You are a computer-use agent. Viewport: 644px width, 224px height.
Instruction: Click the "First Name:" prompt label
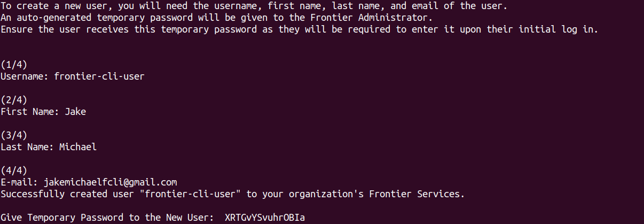[30, 112]
